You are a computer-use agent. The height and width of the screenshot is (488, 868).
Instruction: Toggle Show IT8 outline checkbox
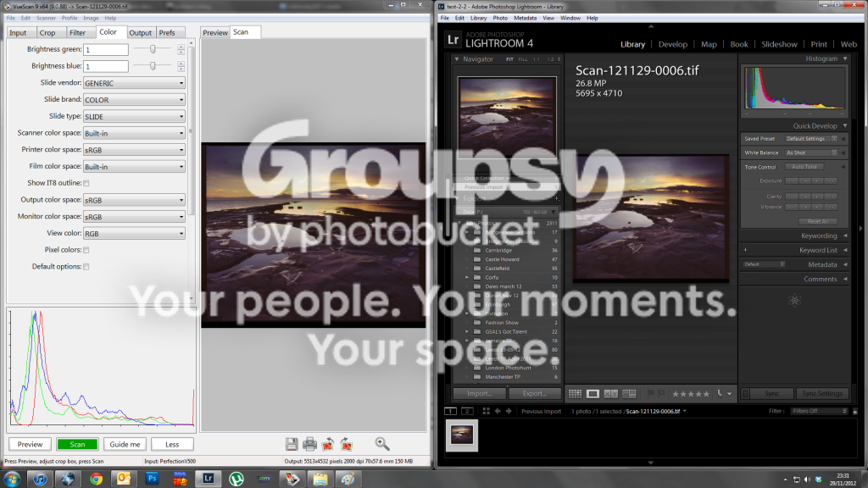pyautogui.click(x=86, y=183)
